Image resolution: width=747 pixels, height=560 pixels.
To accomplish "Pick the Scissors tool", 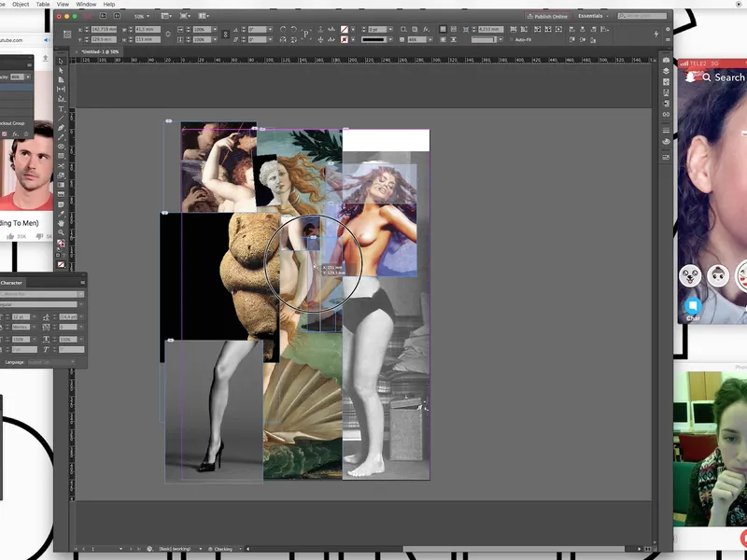I will pos(61,166).
